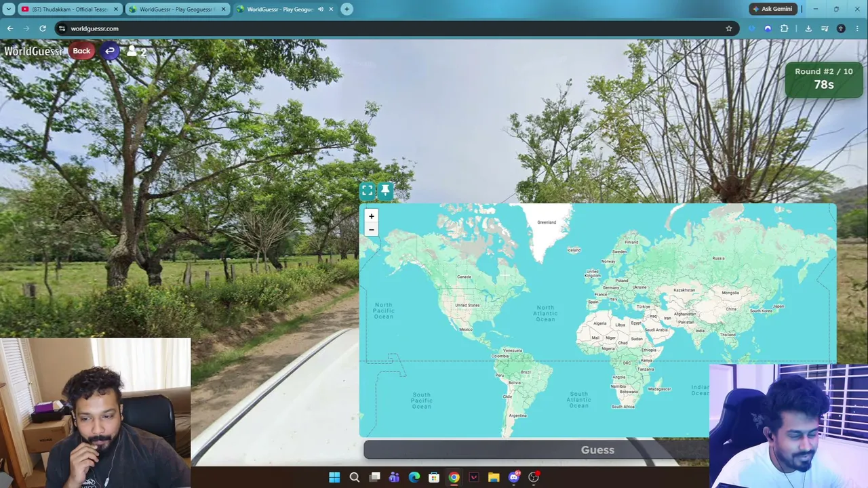Open the Chrome tab search dropdown
The width and height of the screenshot is (868, 488).
click(x=9, y=9)
